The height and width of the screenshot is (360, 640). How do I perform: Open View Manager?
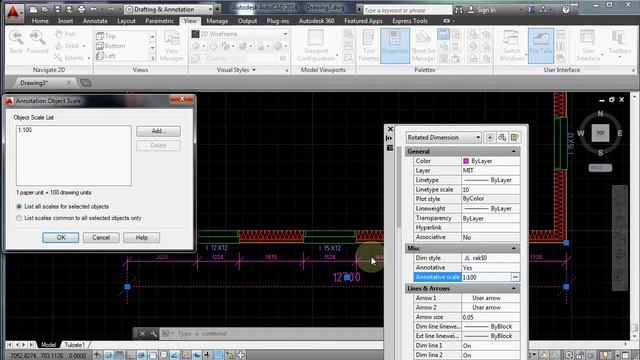[x=171, y=46]
